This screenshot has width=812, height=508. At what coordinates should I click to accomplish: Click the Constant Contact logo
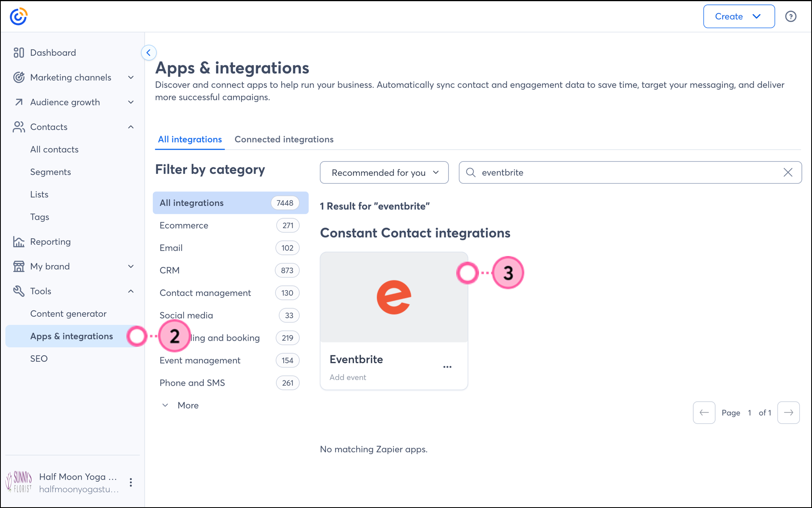pos(19,17)
